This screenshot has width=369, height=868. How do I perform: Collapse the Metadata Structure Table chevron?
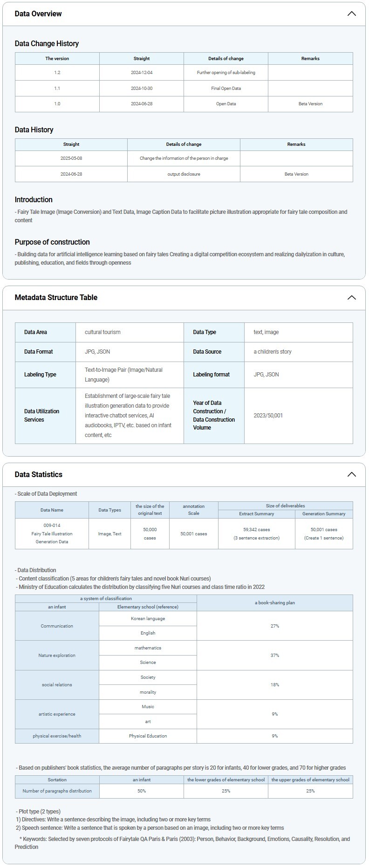351,297
